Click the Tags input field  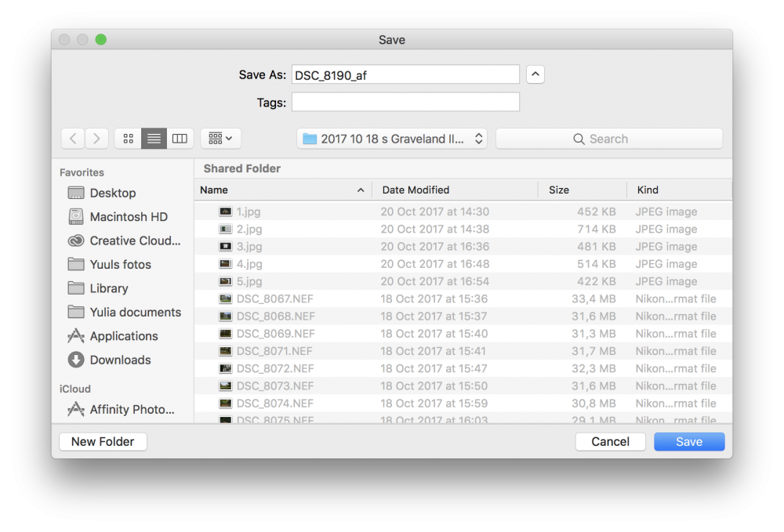405,102
